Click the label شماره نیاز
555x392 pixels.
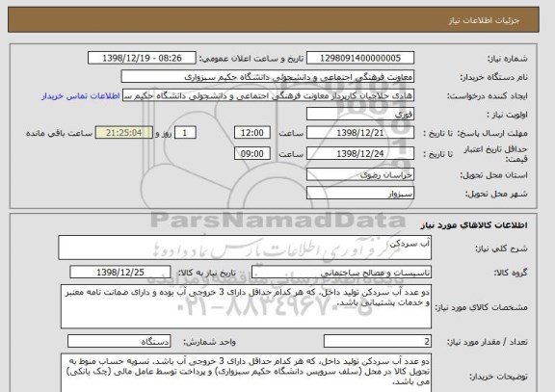[x=508, y=59]
